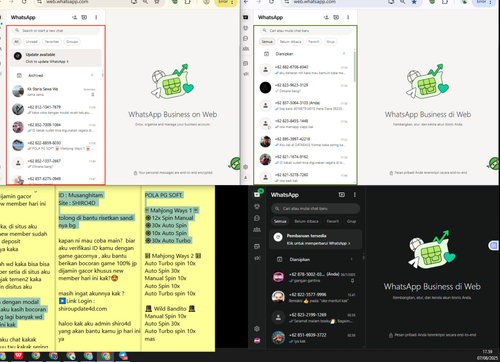Open the Settings gear in the light Indonesian WhatsApp sidebar
The height and width of the screenshot is (362, 500).
[x=246, y=167]
